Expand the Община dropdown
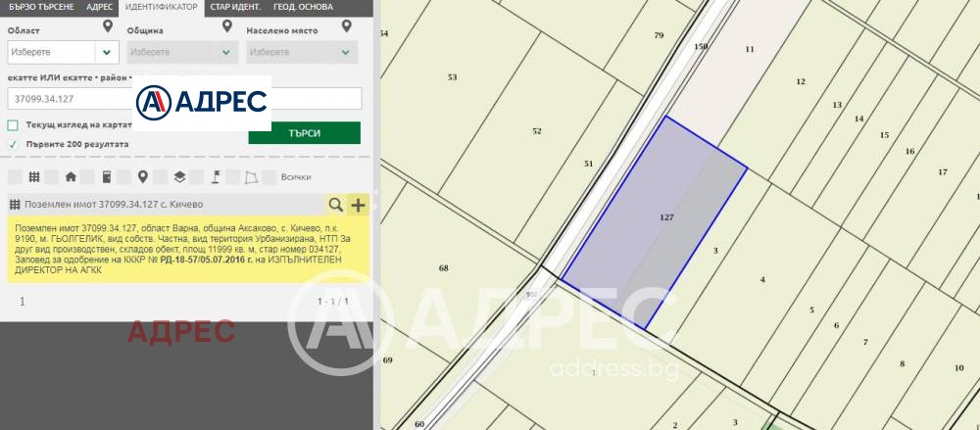 point(182,52)
